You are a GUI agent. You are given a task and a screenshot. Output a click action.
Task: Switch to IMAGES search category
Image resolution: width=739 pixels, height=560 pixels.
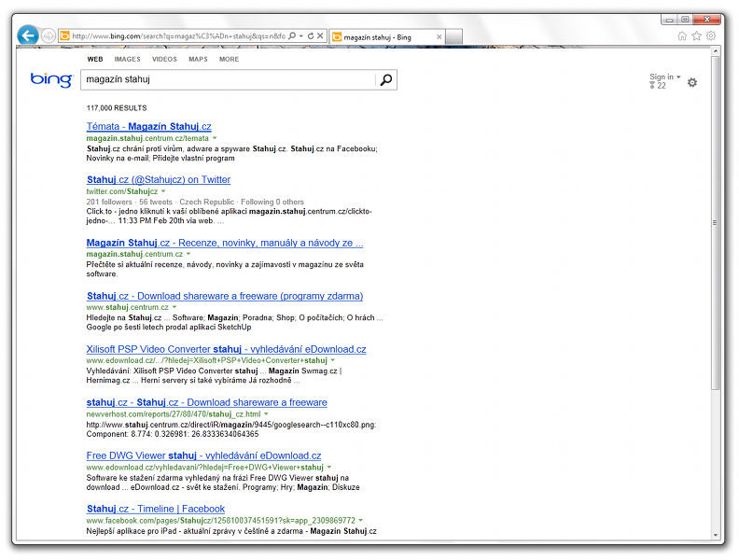(x=127, y=59)
